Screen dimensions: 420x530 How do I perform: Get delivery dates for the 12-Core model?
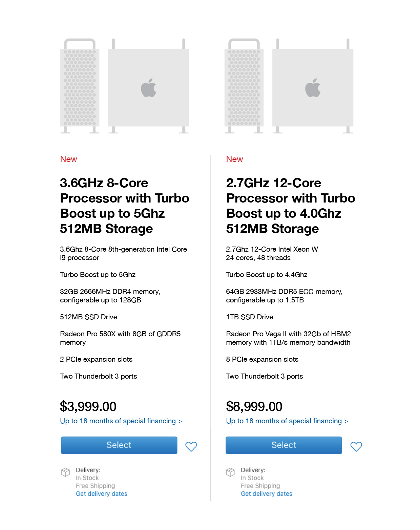coord(267,494)
